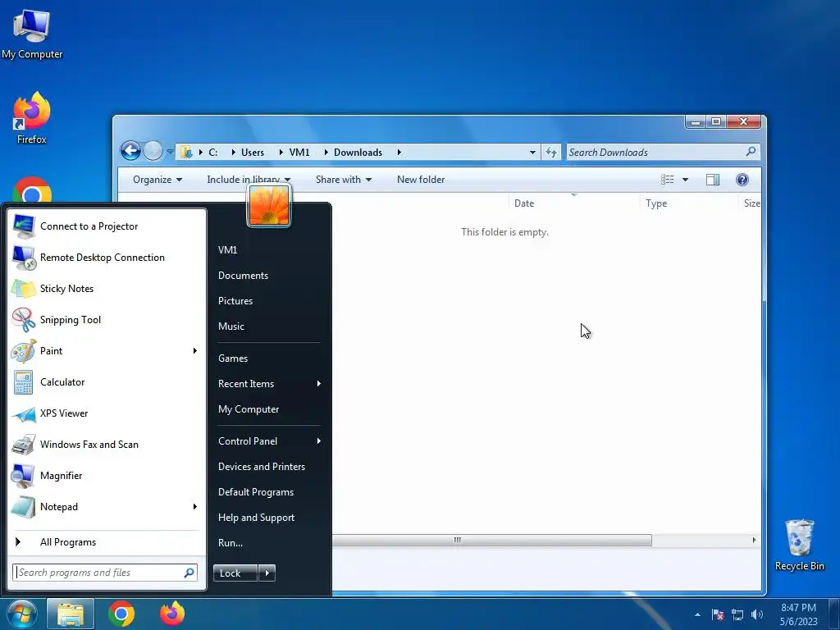Screen dimensions: 840x630
Task: Open Devices and Printers
Action: pos(262,467)
